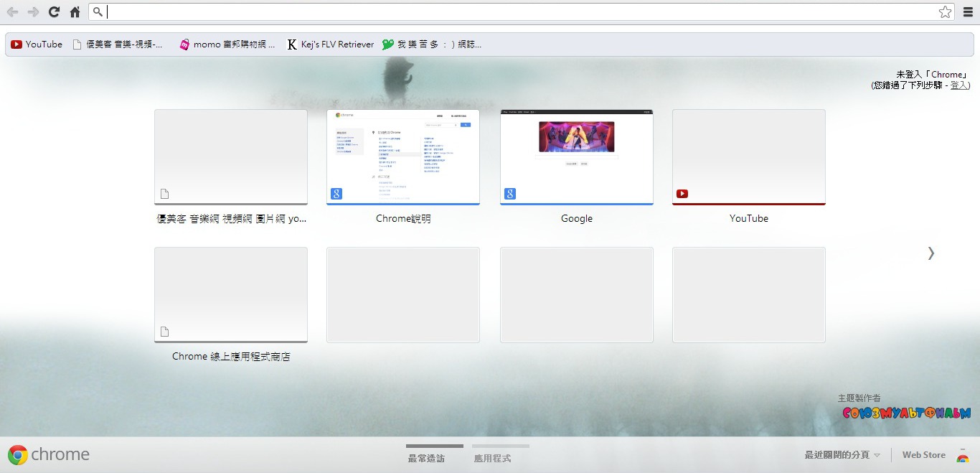Switch to the 應用程式 tab
Viewport: 980px width, 473px height.
(492, 458)
